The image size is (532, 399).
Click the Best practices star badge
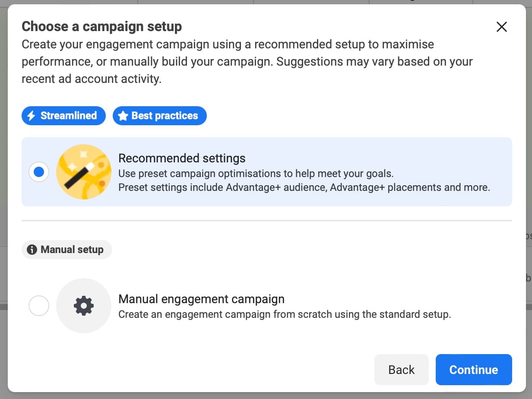point(160,116)
